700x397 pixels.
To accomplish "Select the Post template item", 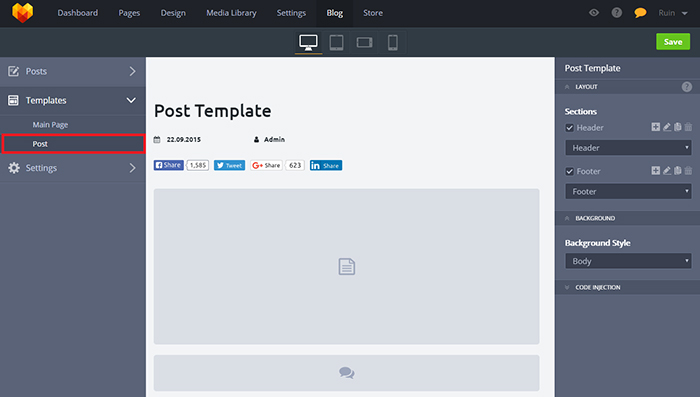I will click(x=73, y=144).
